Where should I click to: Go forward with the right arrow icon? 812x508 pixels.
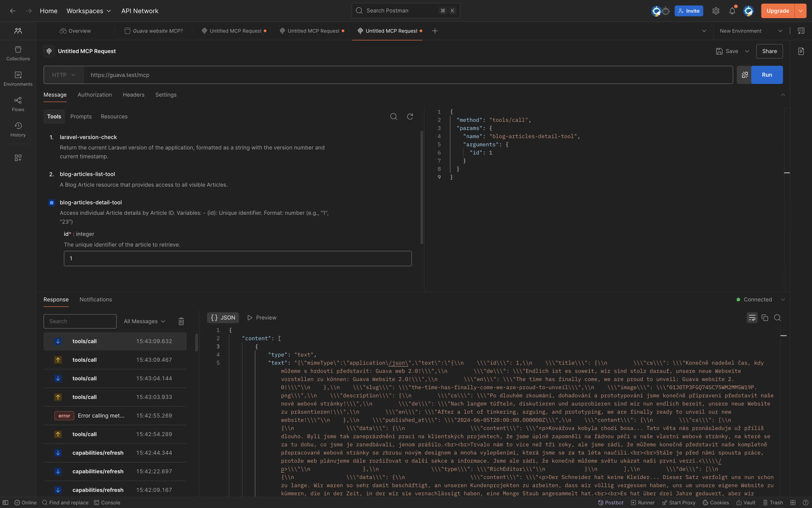click(29, 11)
